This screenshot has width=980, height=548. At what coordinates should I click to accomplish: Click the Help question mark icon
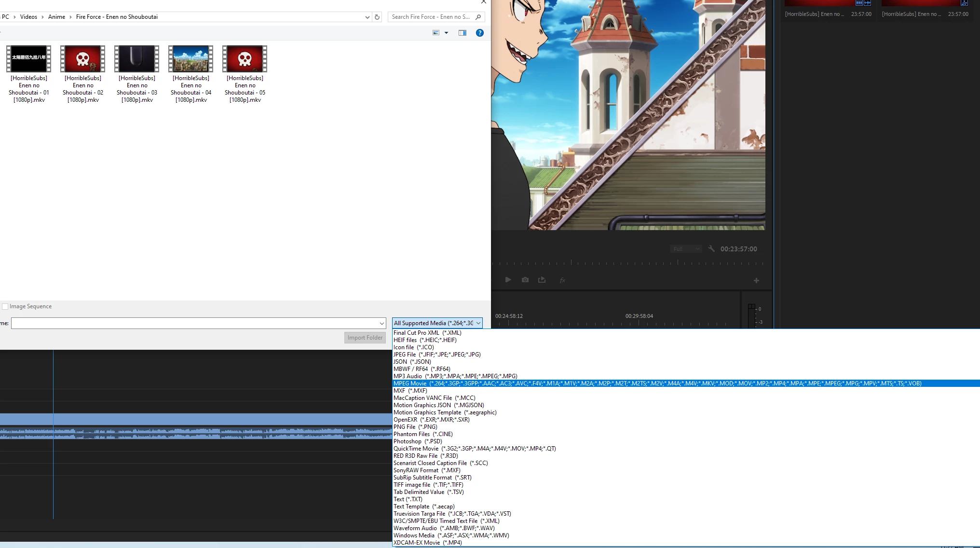[x=479, y=33]
